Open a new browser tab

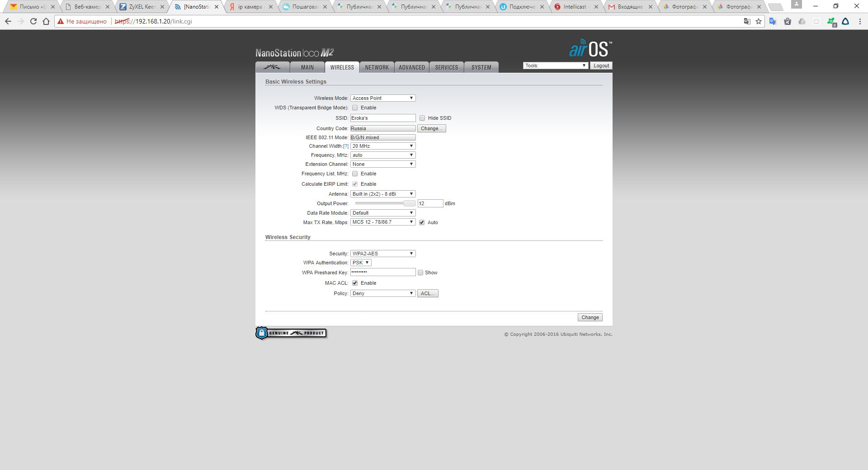coord(775,7)
